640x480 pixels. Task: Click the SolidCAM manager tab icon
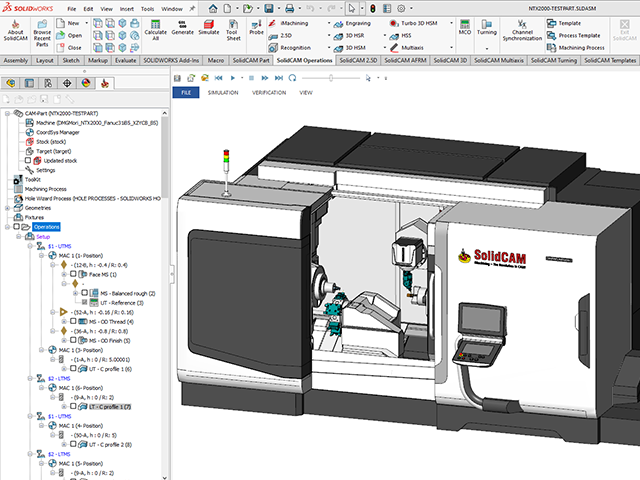point(105,84)
